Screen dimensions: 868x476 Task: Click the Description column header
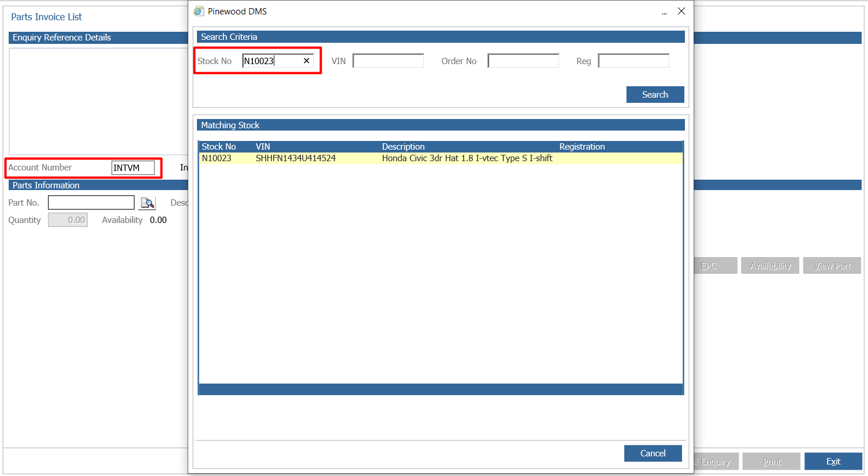[x=403, y=147]
